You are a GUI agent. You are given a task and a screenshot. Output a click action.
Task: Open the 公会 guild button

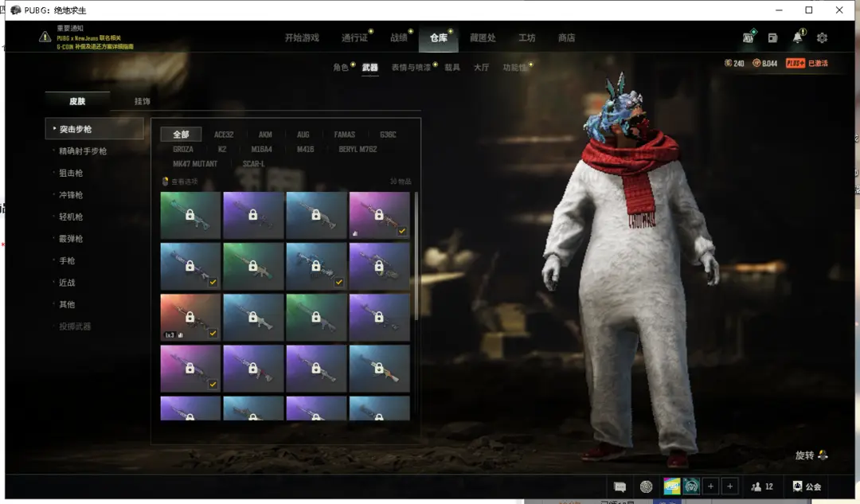point(807,486)
